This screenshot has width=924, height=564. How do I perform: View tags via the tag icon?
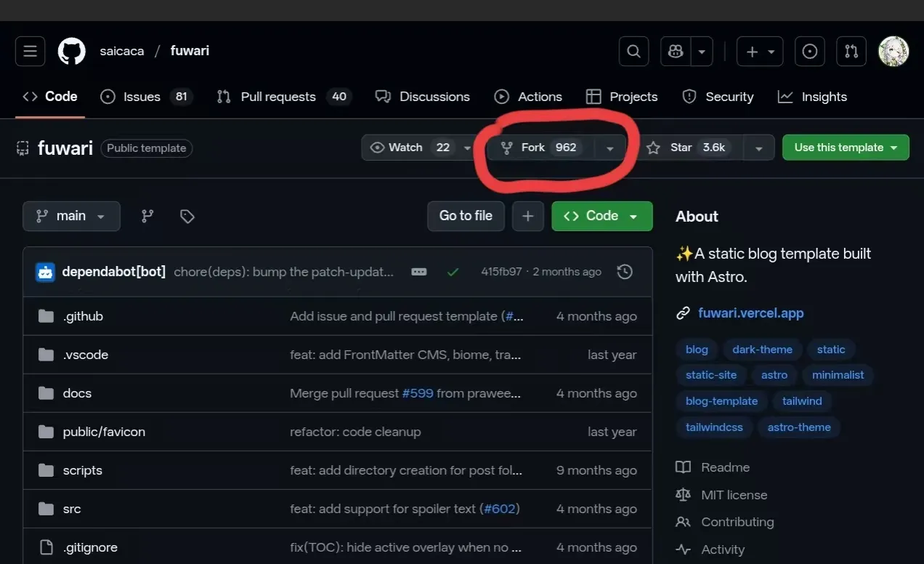[x=187, y=216]
